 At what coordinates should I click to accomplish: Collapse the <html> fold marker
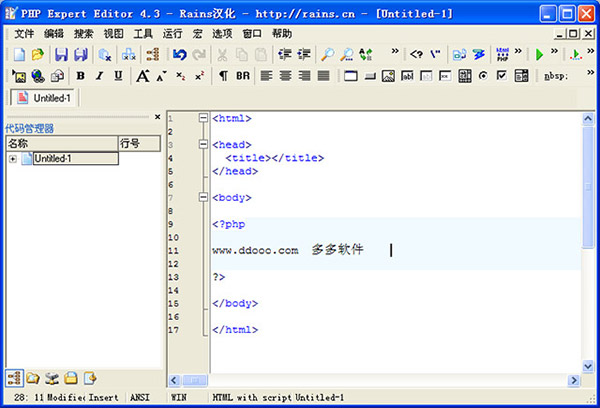click(203, 118)
